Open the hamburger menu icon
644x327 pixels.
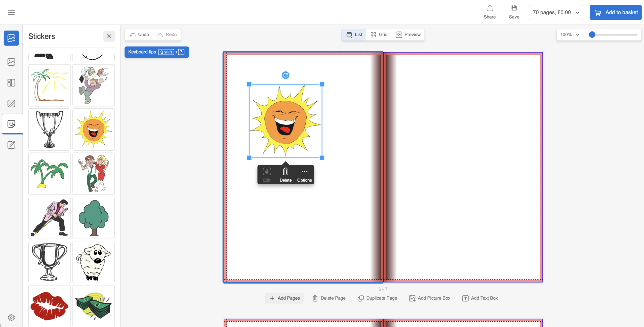click(x=11, y=12)
